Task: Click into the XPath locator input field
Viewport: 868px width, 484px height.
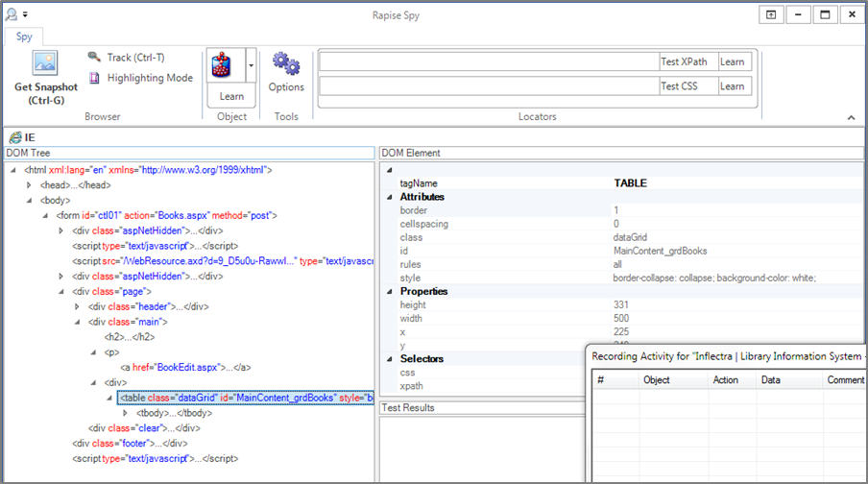Action: [x=488, y=61]
